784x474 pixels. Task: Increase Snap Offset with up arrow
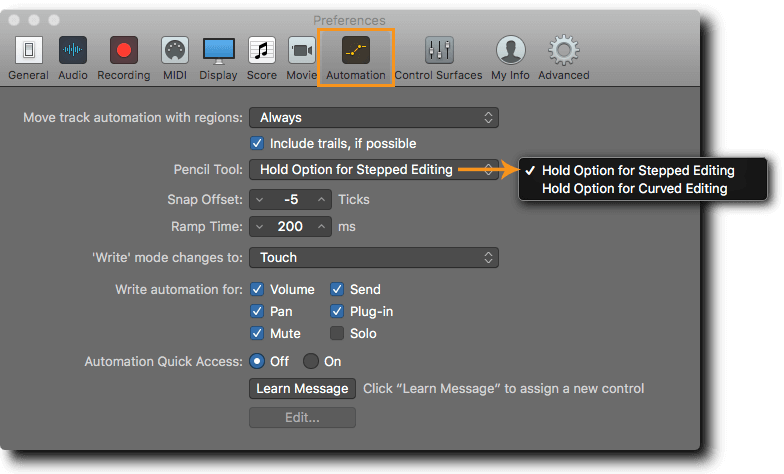pos(322,200)
